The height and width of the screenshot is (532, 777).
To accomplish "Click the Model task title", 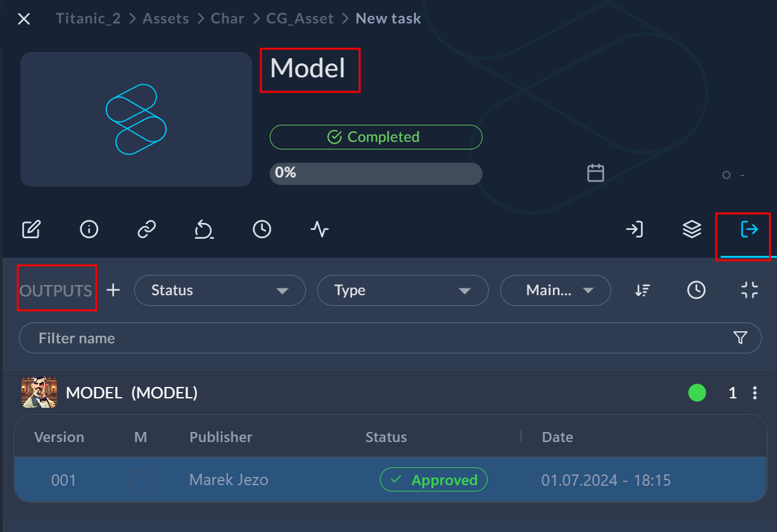I will 308,68.
